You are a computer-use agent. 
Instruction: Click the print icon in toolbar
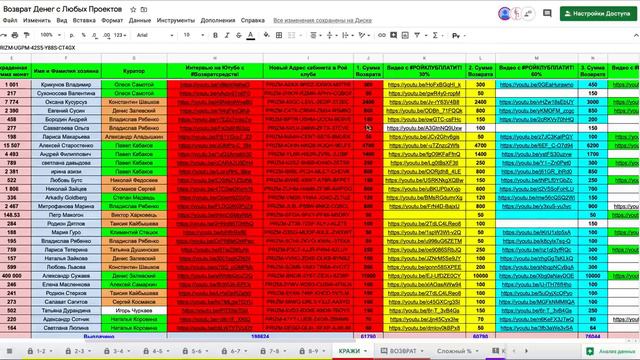pyautogui.click(x=15, y=36)
